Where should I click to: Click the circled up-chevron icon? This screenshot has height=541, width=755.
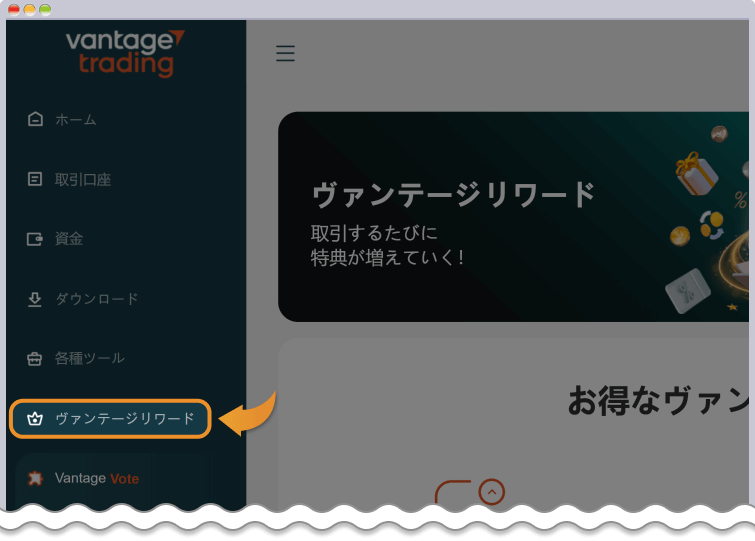coord(492,492)
